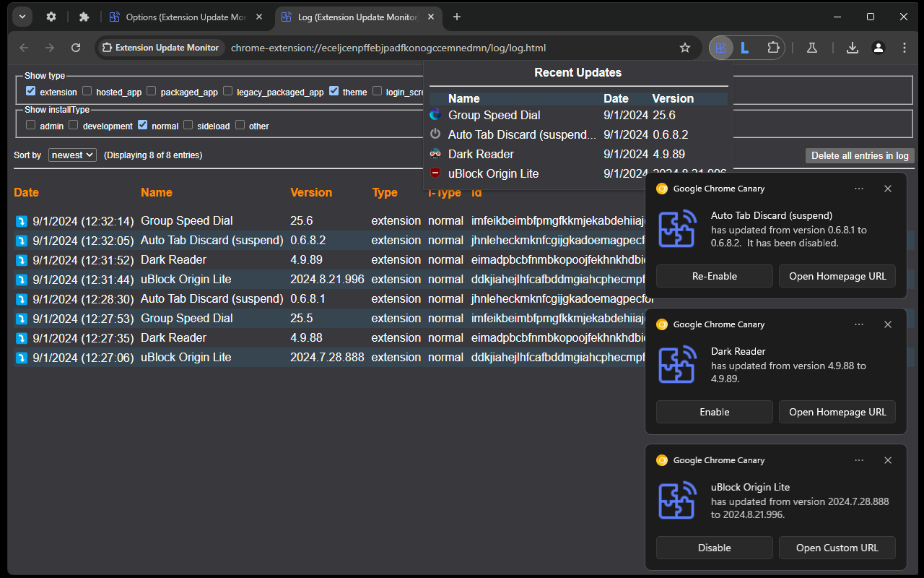Viewport: 924px width, 578px height.
Task: Toggle the hosted_app checkbox
Action: pyautogui.click(x=87, y=91)
